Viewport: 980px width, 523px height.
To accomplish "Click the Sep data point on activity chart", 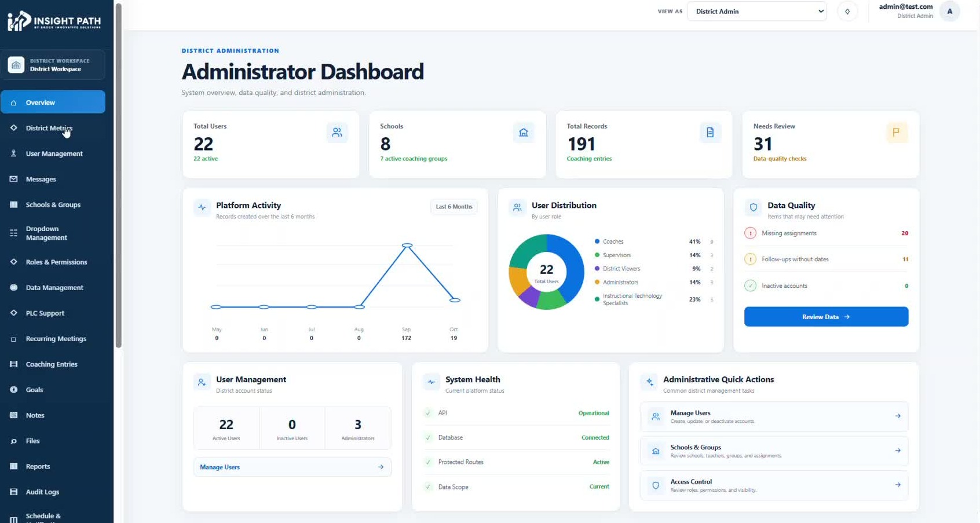I will tap(407, 246).
